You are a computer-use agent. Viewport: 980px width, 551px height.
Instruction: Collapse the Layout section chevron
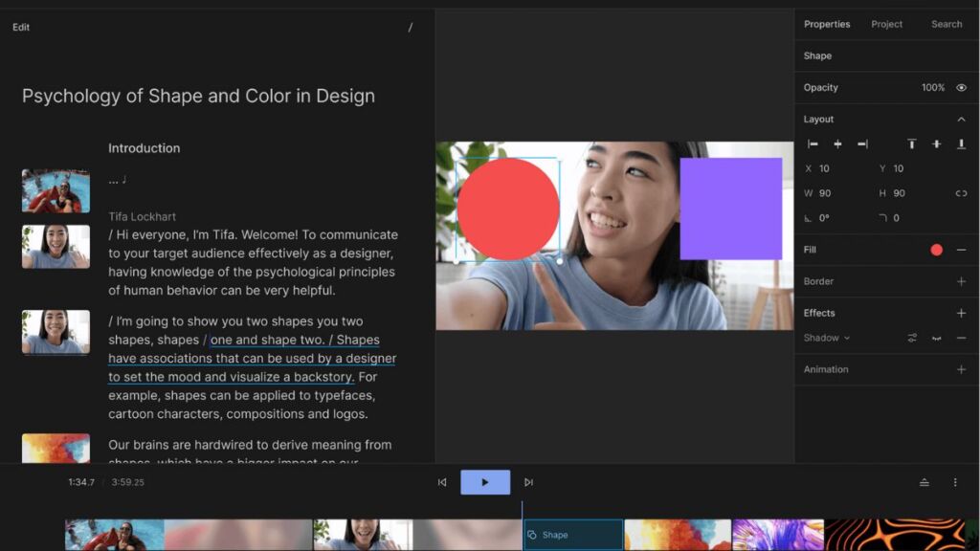click(962, 119)
